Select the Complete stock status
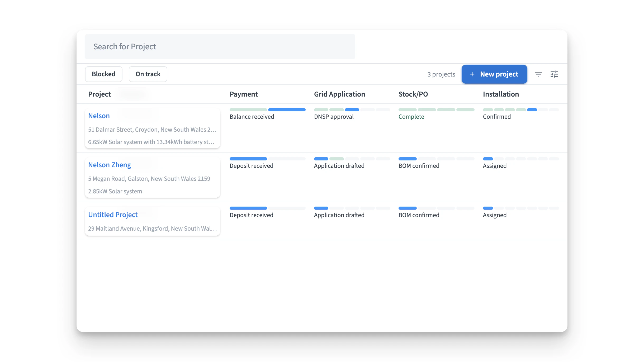The image size is (644, 362). tap(411, 117)
